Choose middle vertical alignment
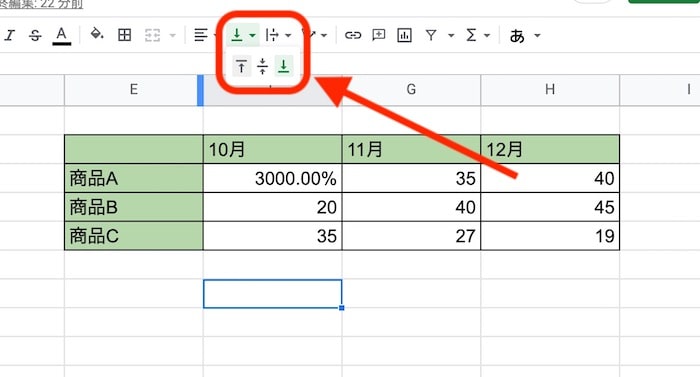700x377 pixels. 262,67
